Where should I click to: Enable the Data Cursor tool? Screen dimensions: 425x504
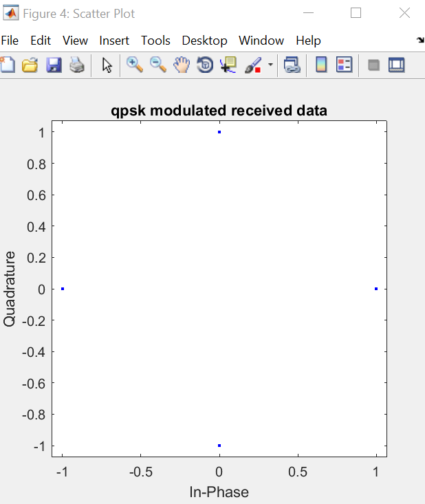click(x=228, y=65)
